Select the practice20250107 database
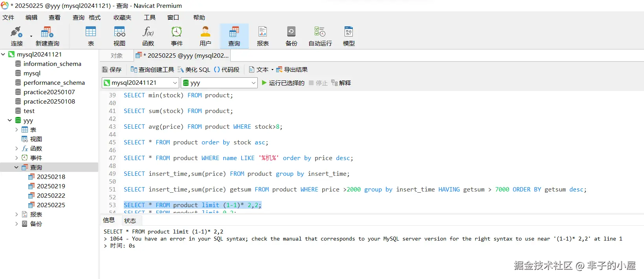644x279 pixels. (49, 92)
